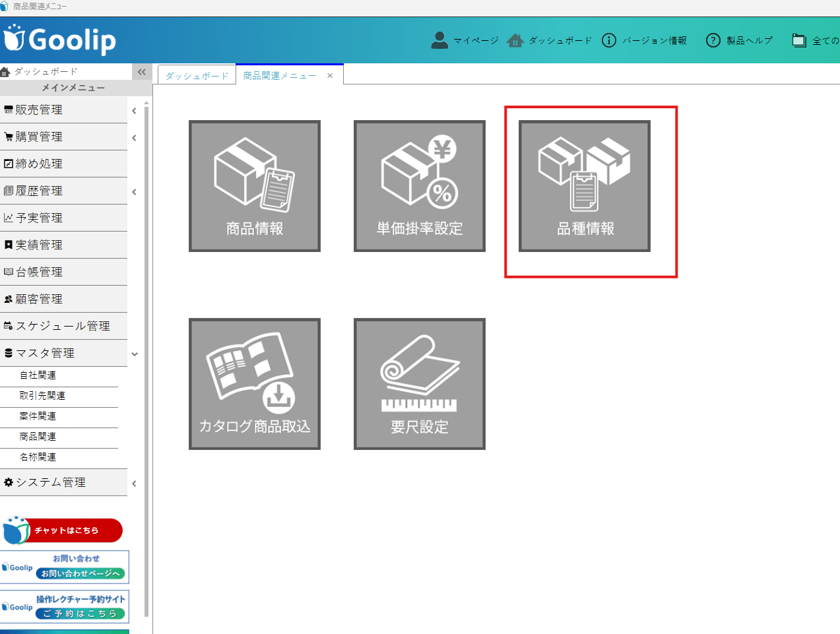Click the house icon beside header ダッシュボード
Image resolution: width=840 pixels, height=634 pixels.
coord(515,40)
